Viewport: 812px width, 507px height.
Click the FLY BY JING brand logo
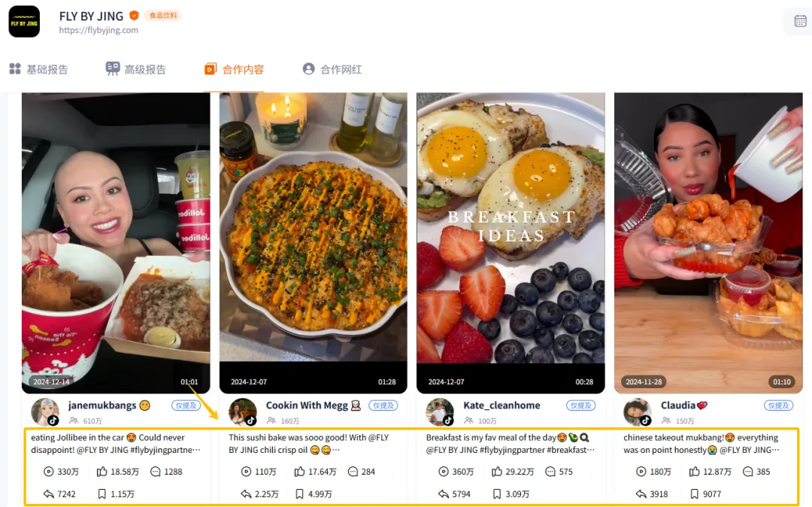[24, 22]
